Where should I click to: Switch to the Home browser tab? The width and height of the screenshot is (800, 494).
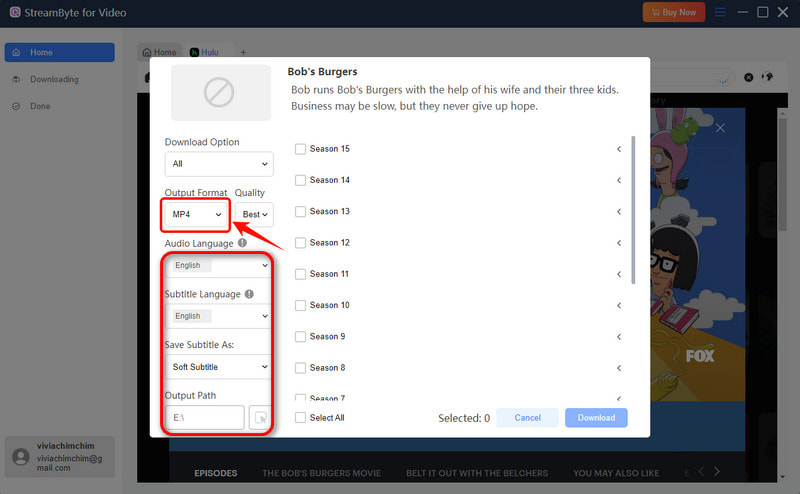pos(160,52)
